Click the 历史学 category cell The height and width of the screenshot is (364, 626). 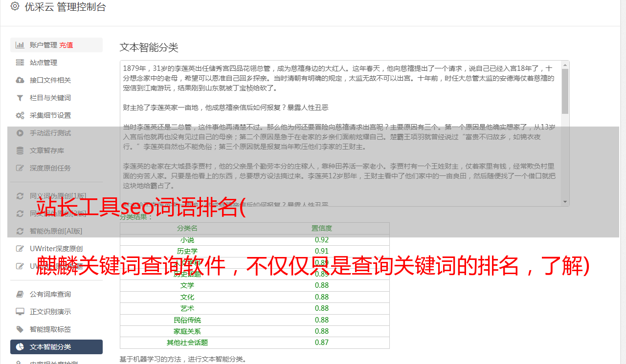[x=187, y=251]
